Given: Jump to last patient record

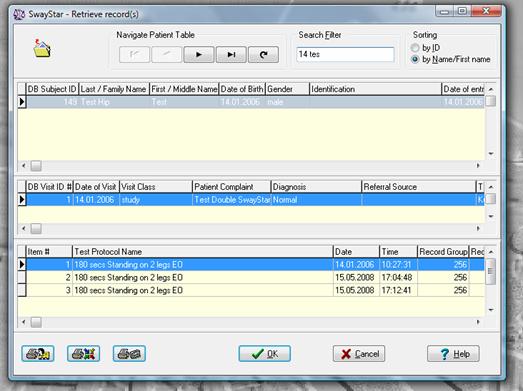Looking at the screenshot, I should click(231, 54).
